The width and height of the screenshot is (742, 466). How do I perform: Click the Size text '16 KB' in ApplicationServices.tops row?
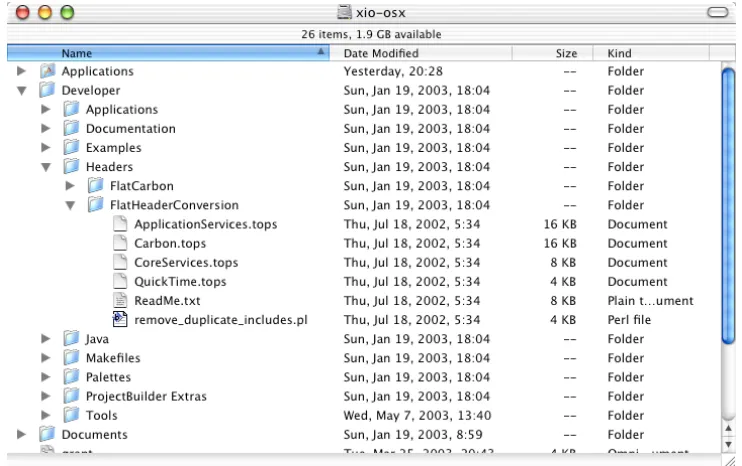click(560, 224)
